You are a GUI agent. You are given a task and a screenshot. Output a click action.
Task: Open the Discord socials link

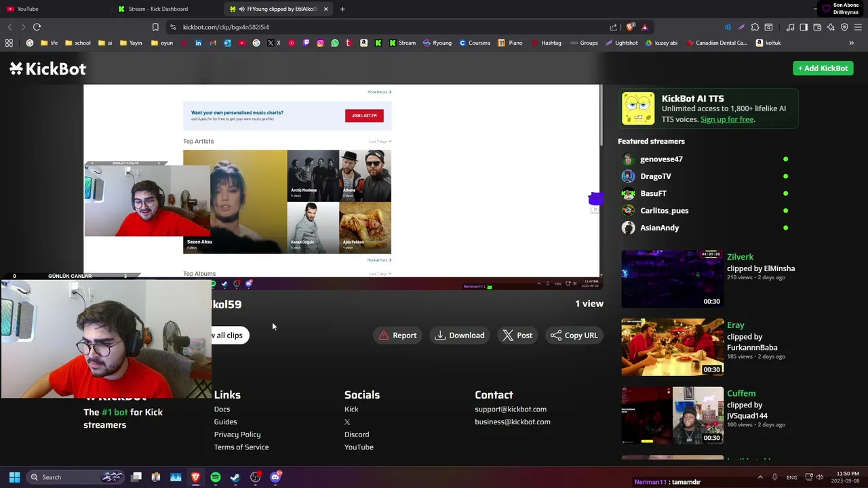tap(357, 434)
